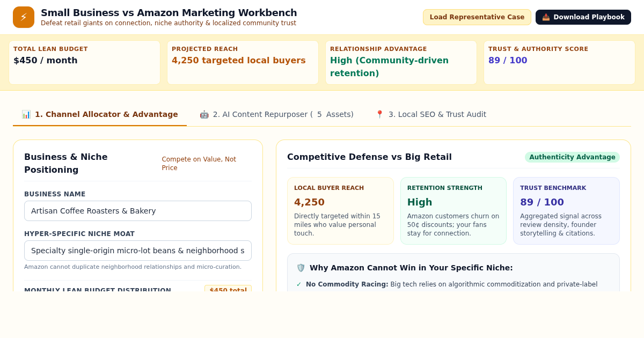Click the Download Playbook button
This screenshot has height=338, width=644.
coord(583,17)
